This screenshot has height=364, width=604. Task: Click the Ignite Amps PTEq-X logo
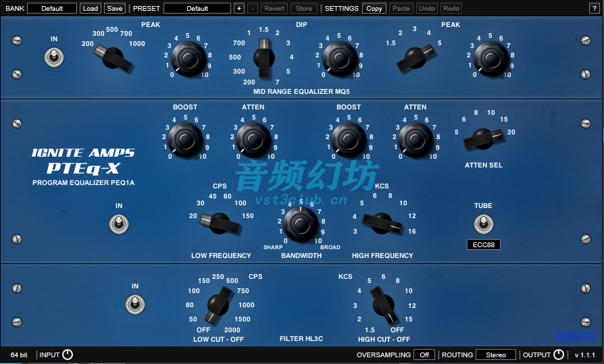83,161
